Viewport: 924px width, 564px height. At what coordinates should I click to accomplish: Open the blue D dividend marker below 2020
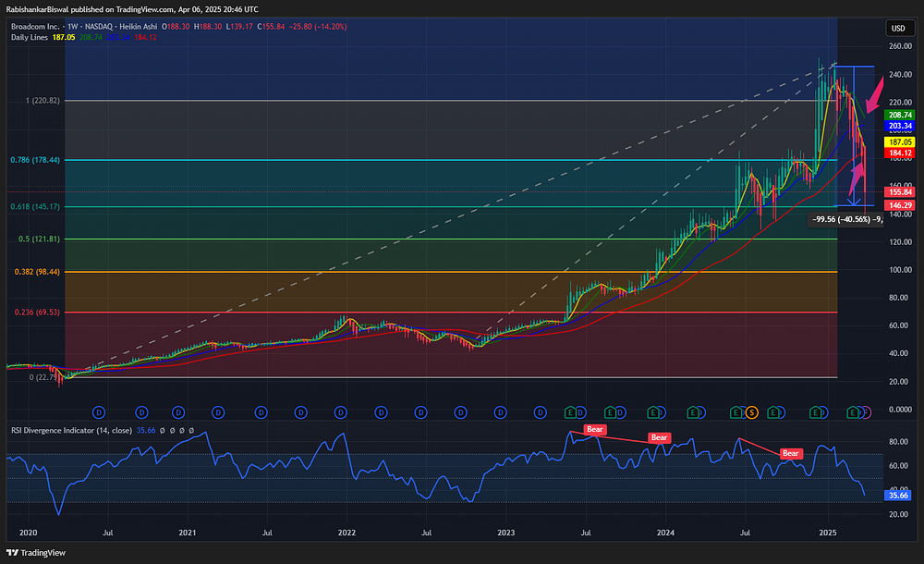[98, 412]
